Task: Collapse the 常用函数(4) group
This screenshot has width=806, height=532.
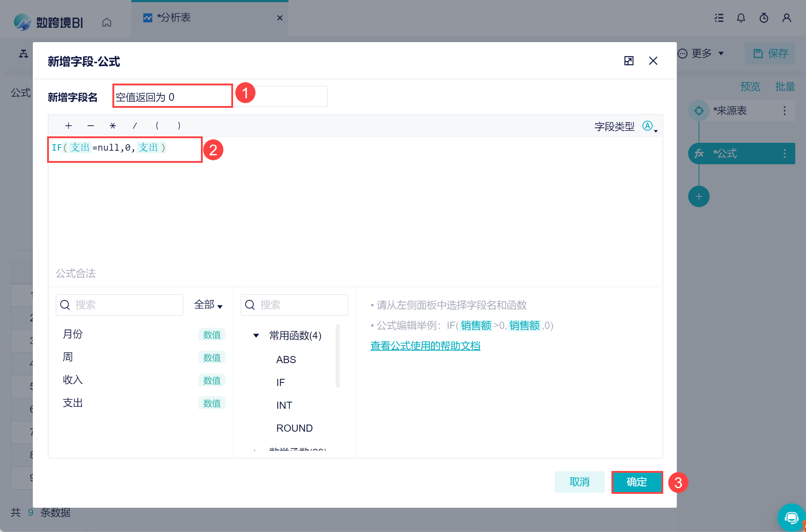Action: pyautogui.click(x=256, y=335)
